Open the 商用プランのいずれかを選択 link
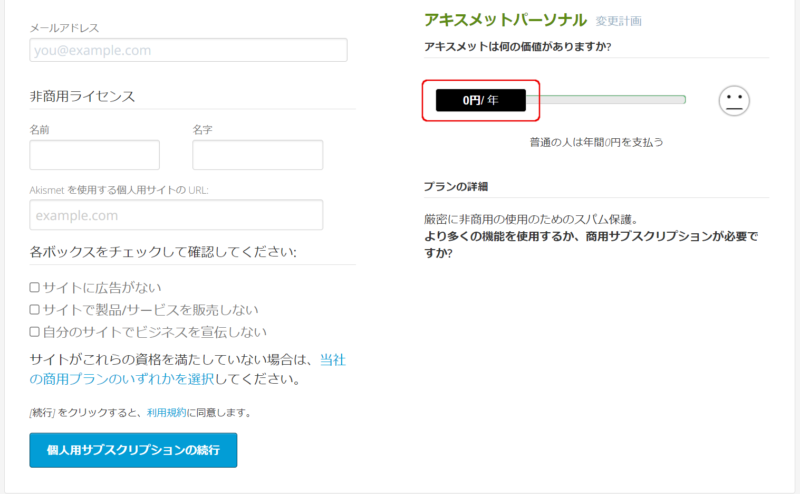This screenshot has height=494, width=800. tap(122, 379)
